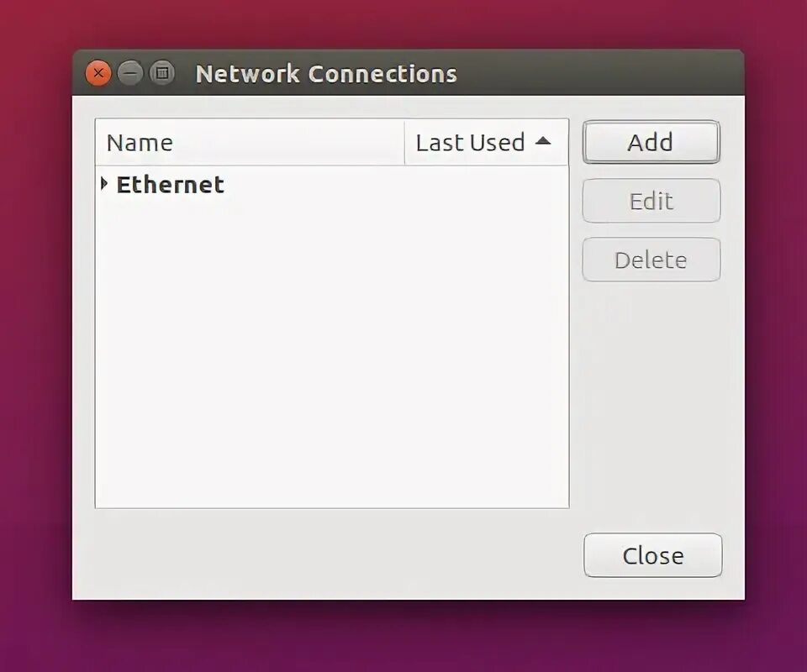Click the Delete connection button

click(x=651, y=260)
